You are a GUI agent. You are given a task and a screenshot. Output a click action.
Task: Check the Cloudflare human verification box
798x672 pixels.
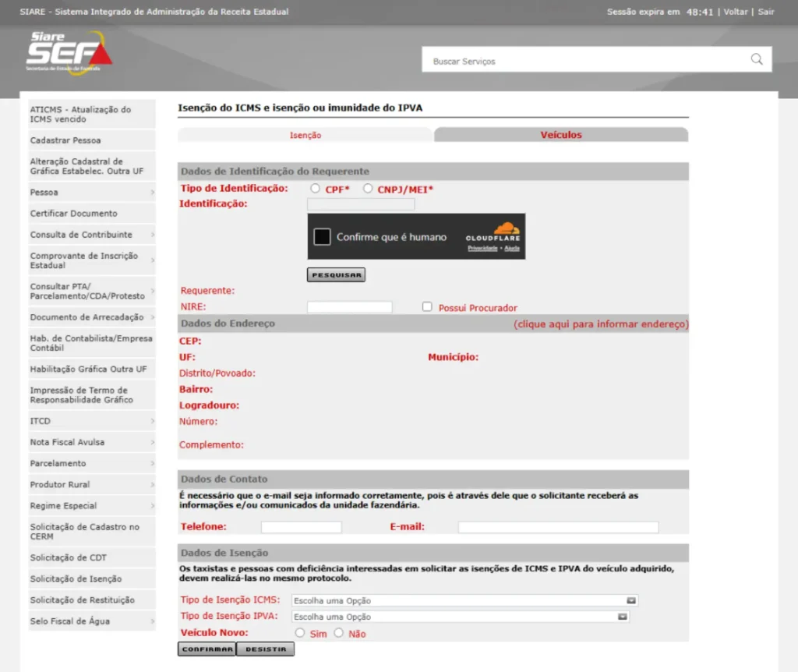click(x=323, y=237)
